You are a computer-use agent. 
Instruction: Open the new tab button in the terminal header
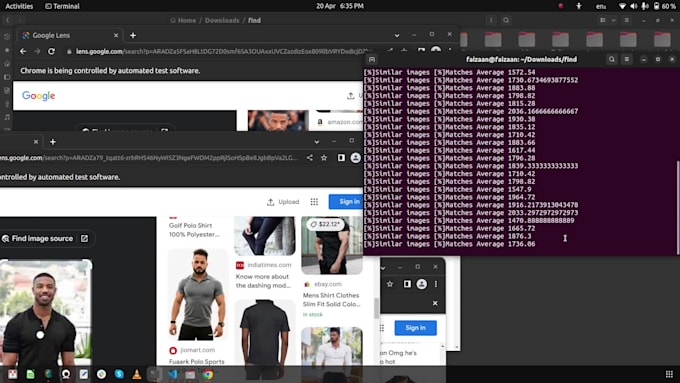point(372,59)
